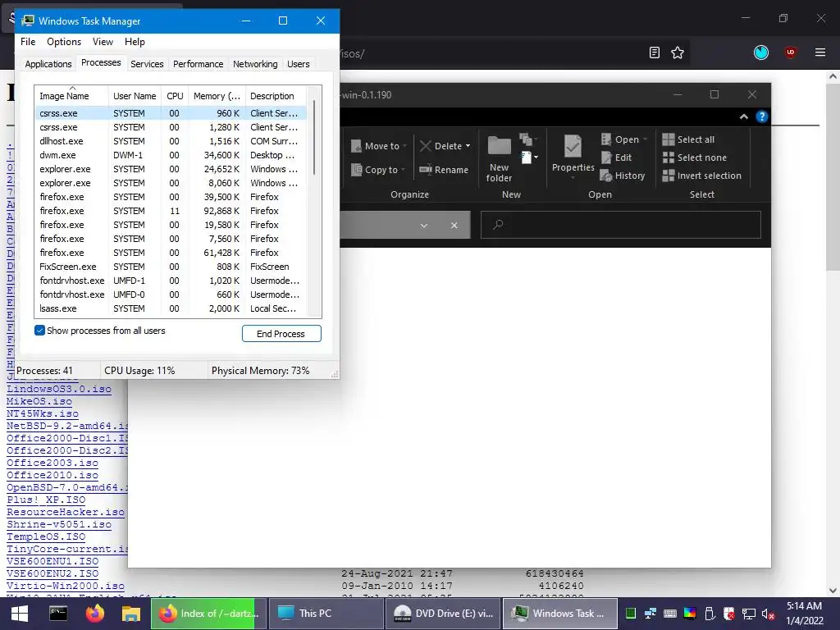Screen dimensions: 840x630
Task: Click the X button beside address dropdown
Action: click(x=454, y=226)
